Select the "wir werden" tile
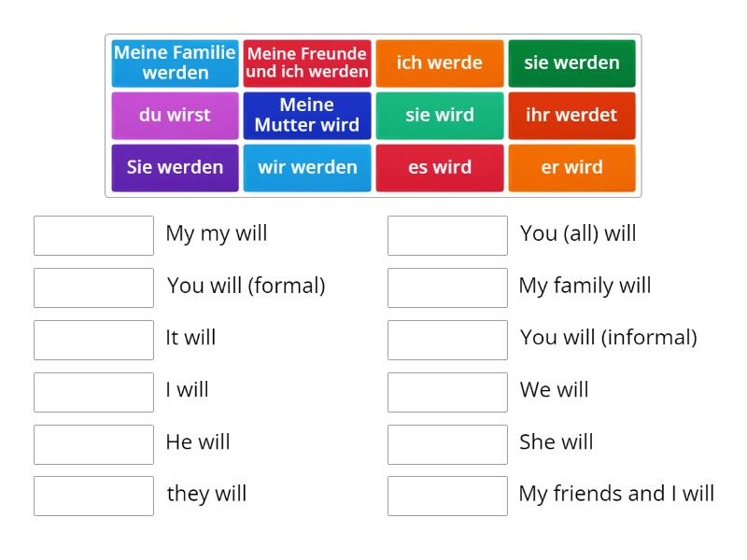 [x=307, y=168]
